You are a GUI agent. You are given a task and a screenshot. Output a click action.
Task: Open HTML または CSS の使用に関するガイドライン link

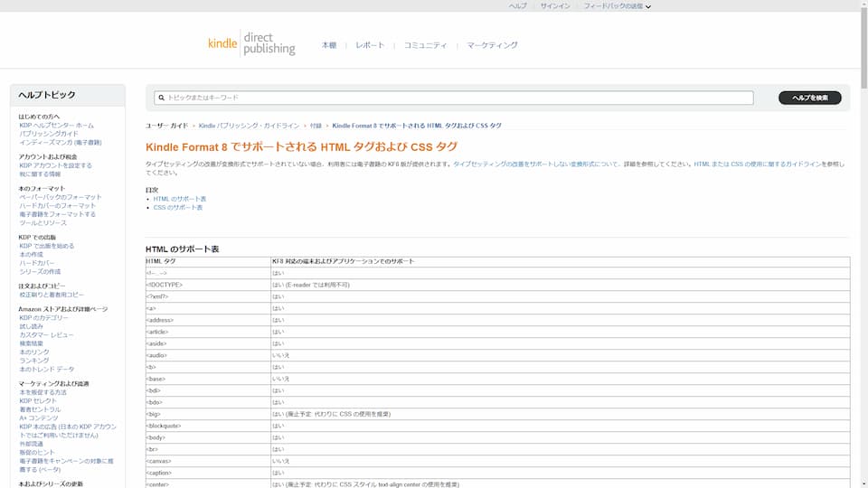758,164
